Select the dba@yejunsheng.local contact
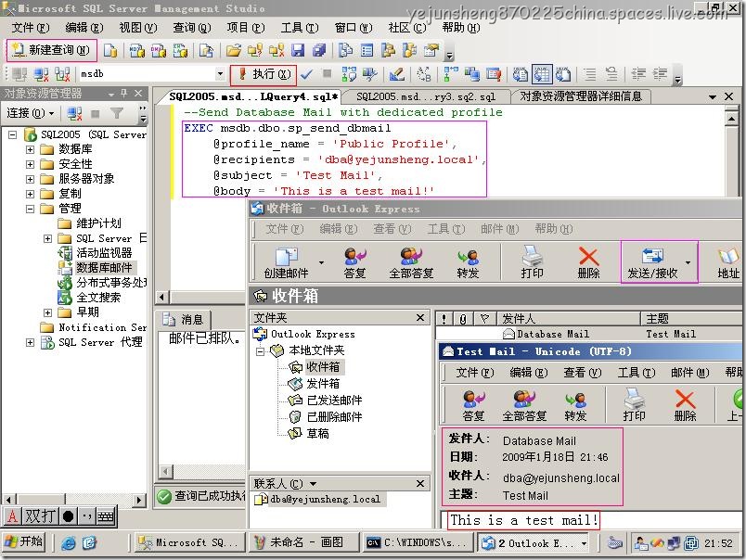Screen dimensions: 746x560 318,499
